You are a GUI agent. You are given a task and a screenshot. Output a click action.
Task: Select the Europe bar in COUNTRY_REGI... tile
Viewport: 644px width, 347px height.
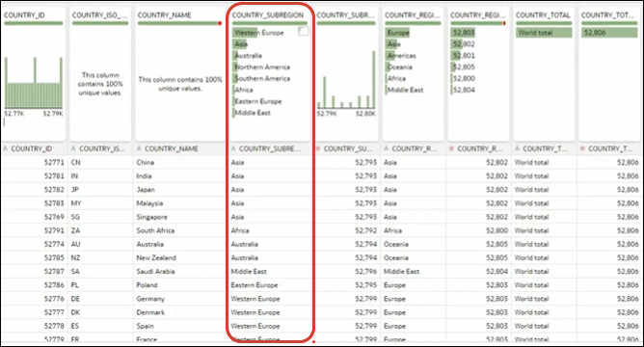397,33
